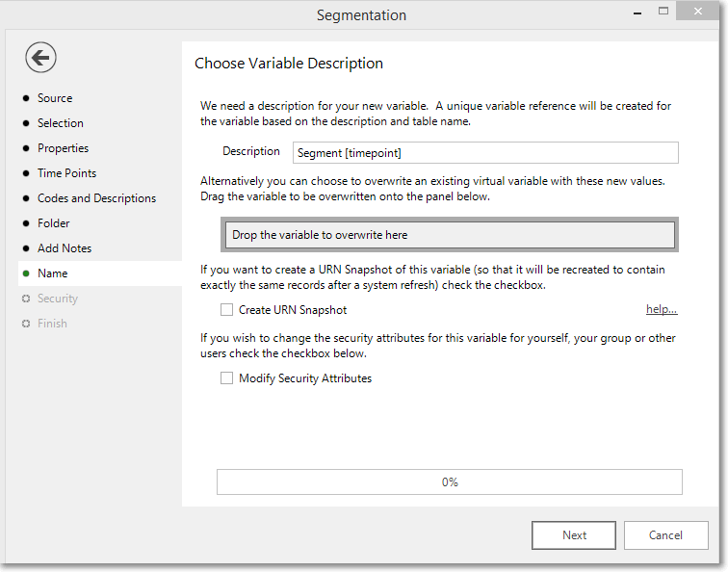Screen dimensions: 728x572
Task: Maximize the Segmentation window
Action: coord(663,12)
